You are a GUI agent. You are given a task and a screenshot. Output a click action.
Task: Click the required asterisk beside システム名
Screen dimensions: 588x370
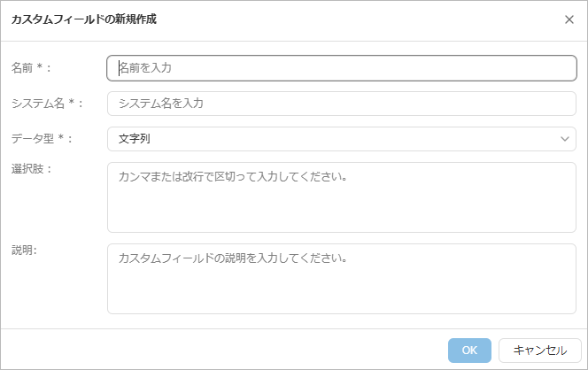pos(72,103)
